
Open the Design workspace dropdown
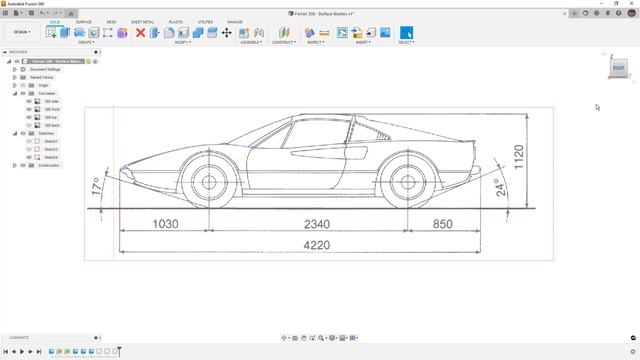(22, 32)
